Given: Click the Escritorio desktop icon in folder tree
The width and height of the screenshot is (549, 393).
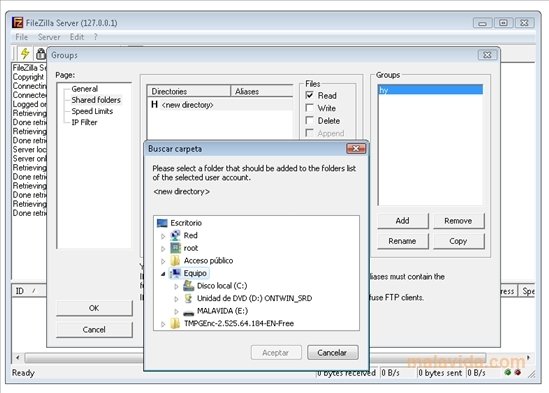Looking at the screenshot, I should (162, 223).
